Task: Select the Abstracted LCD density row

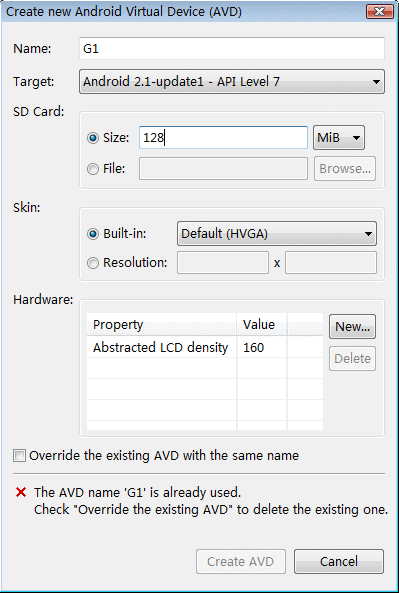Action: pyautogui.click(x=205, y=347)
